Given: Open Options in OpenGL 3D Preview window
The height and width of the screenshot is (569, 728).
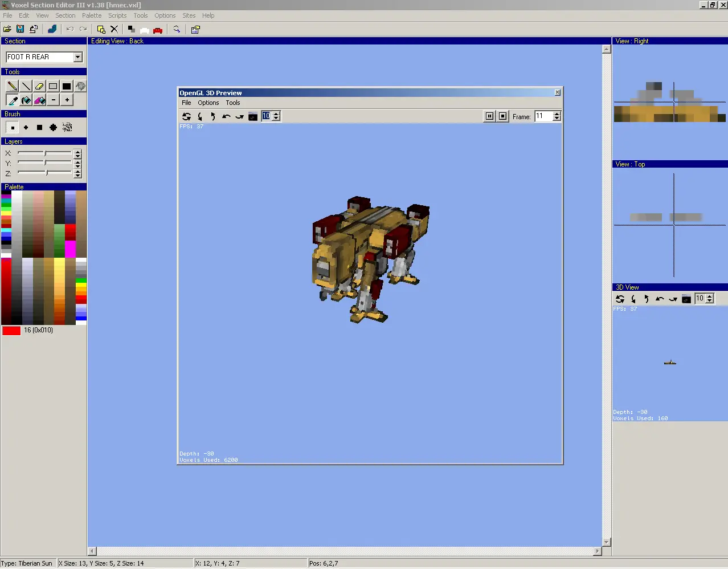Looking at the screenshot, I should [208, 103].
